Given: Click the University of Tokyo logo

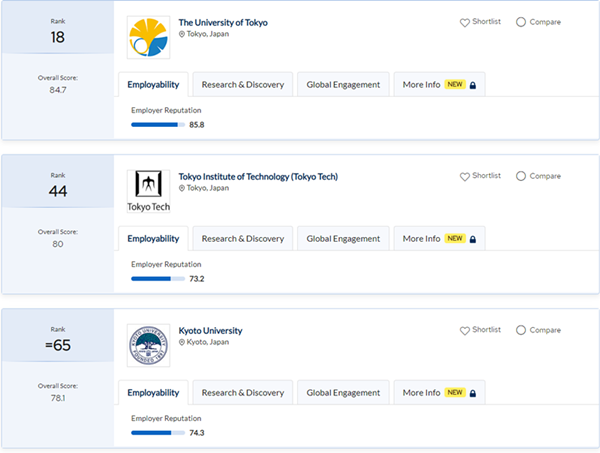Looking at the screenshot, I should tap(148, 37).
